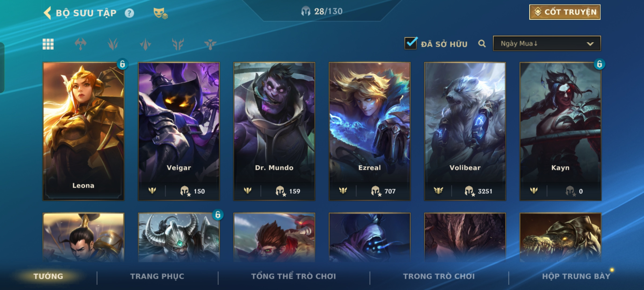The height and width of the screenshot is (290, 644).
Task: Open the Volibear champion card
Action: coord(465,131)
